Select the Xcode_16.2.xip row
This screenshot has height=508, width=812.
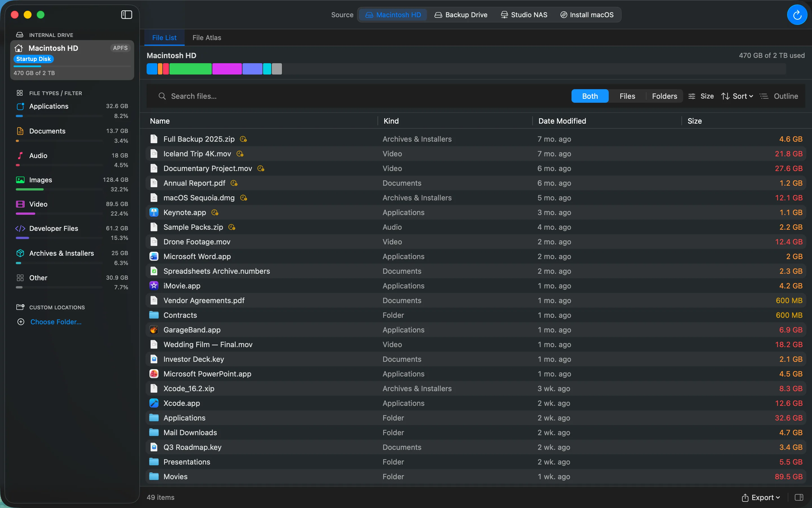tap(476, 388)
